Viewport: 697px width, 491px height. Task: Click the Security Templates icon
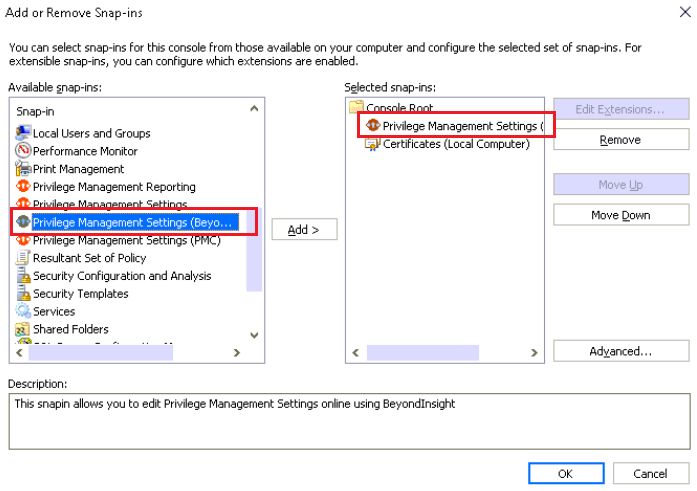[23, 293]
